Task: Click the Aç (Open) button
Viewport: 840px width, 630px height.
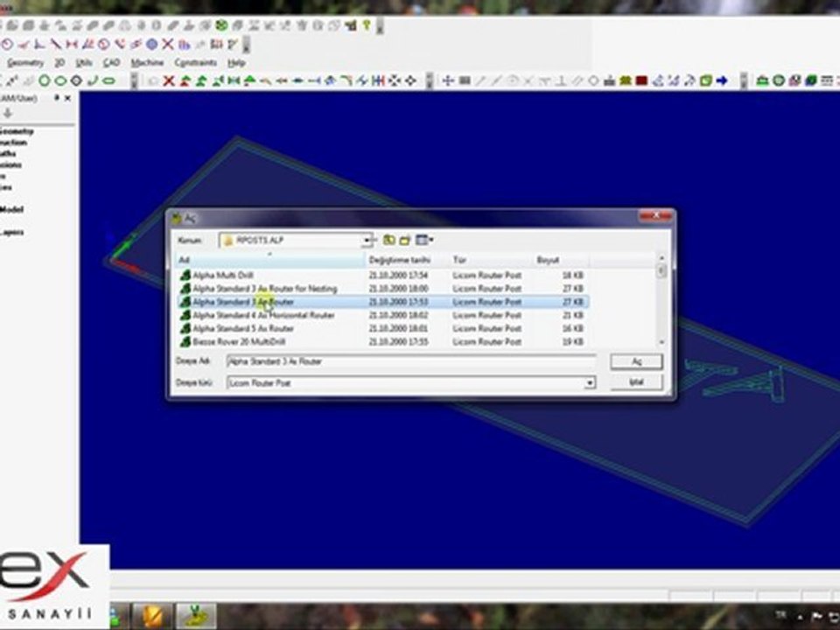Action: pyautogui.click(x=636, y=361)
